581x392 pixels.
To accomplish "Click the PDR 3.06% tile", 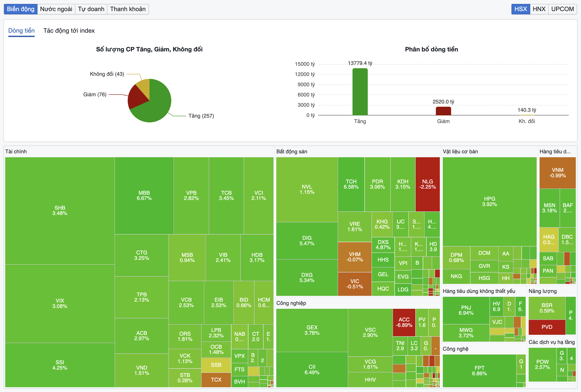I will pyautogui.click(x=377, y=184).
